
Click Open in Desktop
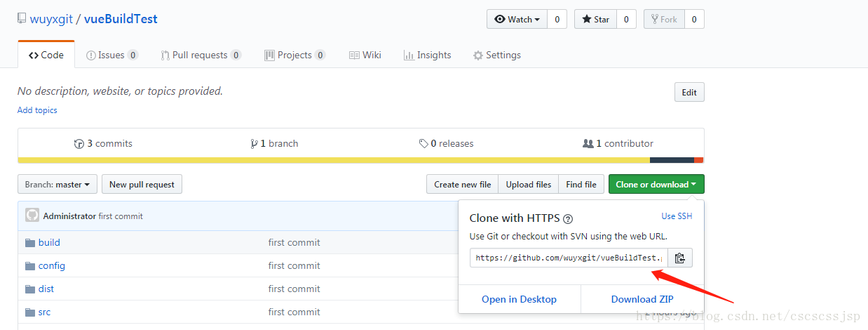519,299
